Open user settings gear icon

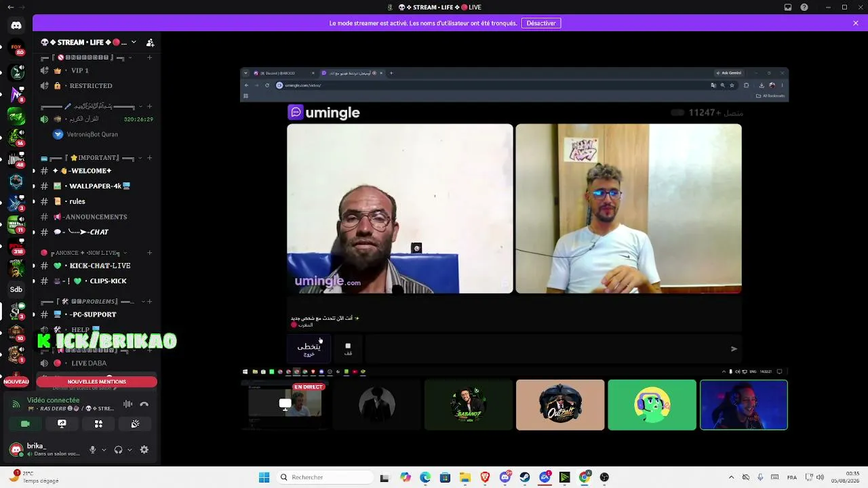[144, 449]
